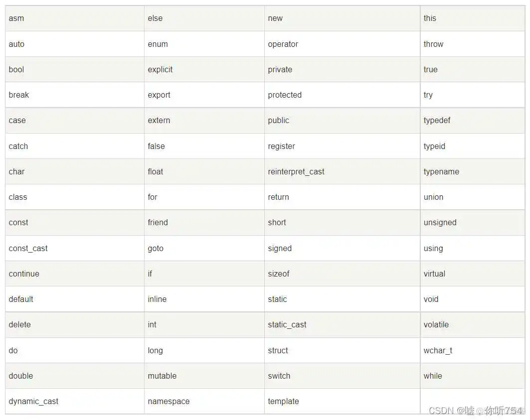530x420 pixels.
Task: Click the 'asm' keyword cell
Action: click(x=75, y=18)
